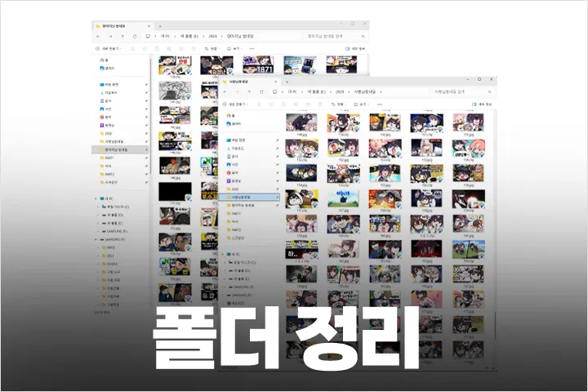Go forward in the rear Explorer window
Image resolution: width=588 pixels, height=392 pixels.
coord(110,37)
